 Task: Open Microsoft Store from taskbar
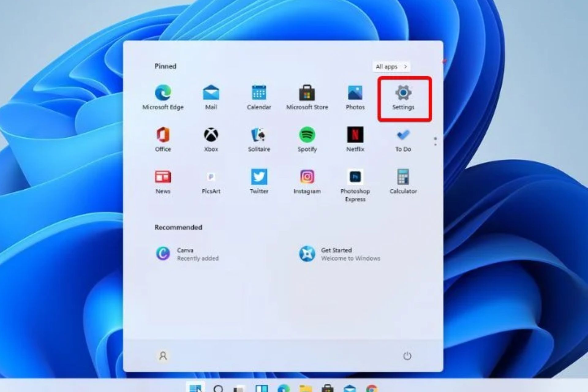(328, 388)
